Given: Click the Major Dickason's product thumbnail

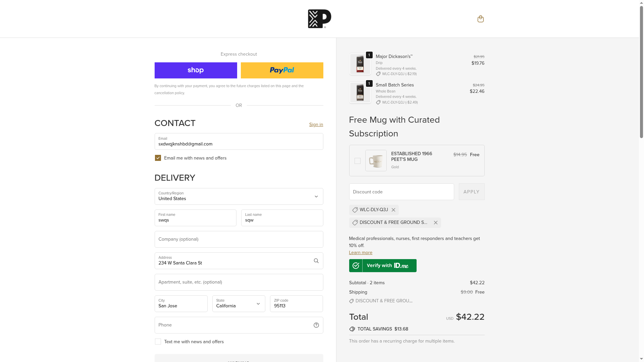Looking at the screenshot, I should pyautogui.click(x=360, y=64).
